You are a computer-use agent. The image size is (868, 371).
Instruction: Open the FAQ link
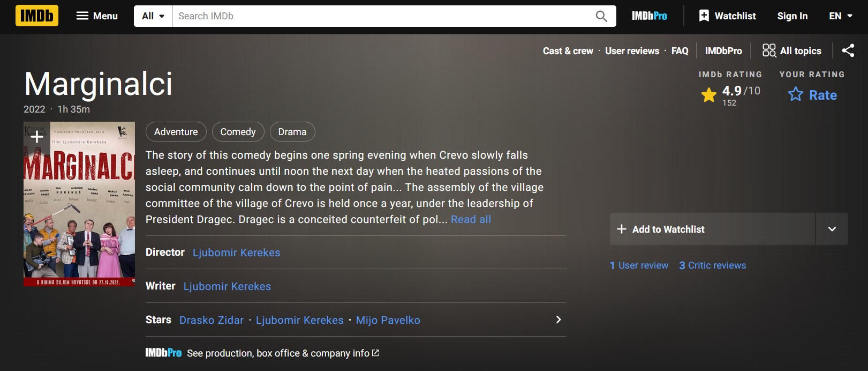[x=680, y=51]
